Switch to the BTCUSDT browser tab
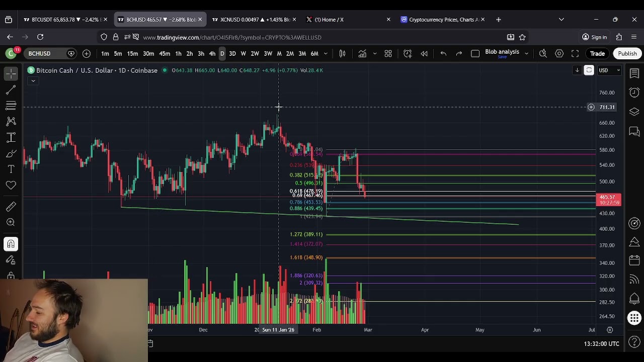Screen dimensions: 644x362 64,20
